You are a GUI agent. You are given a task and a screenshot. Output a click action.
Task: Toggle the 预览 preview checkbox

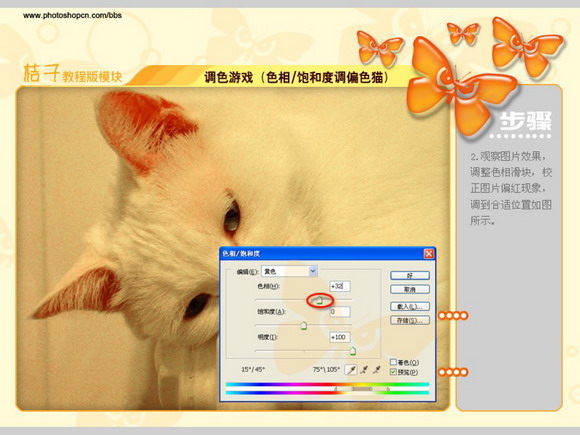coord(393,372)
